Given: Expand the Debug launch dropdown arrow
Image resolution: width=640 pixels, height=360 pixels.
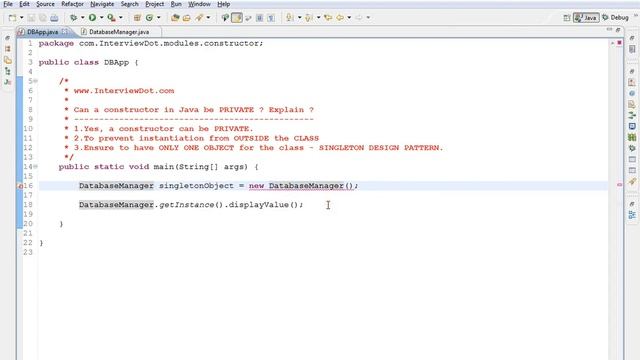Looking at the screenshot, I should click(82, 18).
